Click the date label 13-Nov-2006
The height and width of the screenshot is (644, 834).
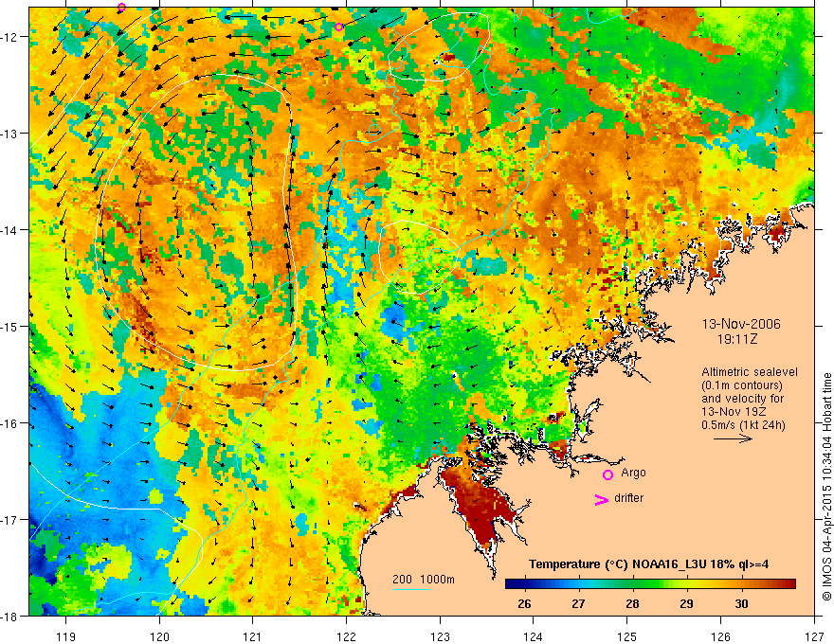click(x=741, y=324)
